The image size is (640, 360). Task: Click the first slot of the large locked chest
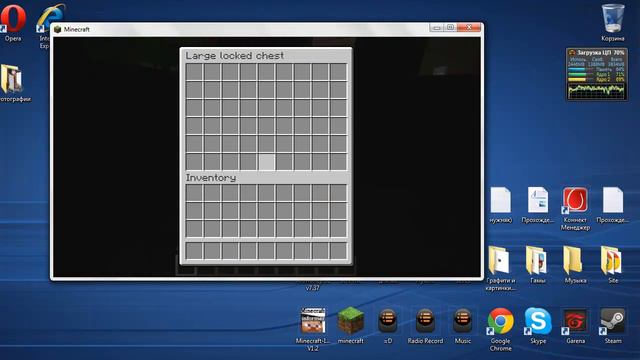coord(194,72)
